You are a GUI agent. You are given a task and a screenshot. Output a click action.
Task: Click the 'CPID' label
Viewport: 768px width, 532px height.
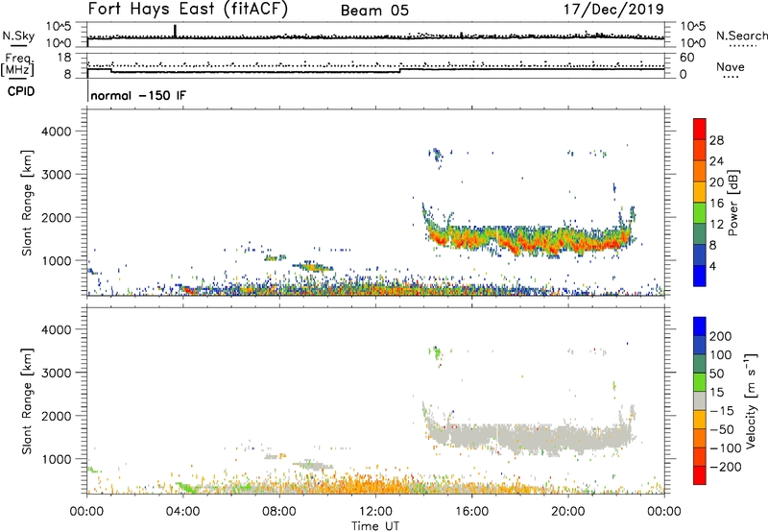(x=21, y=91)
